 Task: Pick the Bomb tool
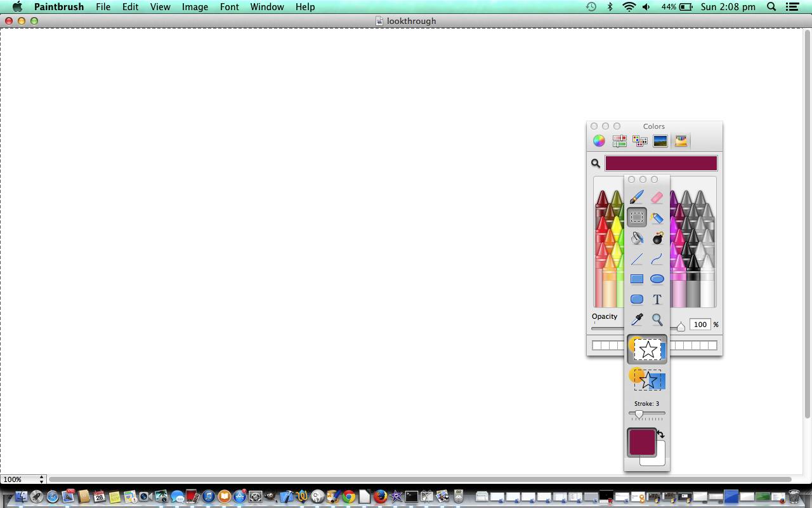[657, 238]
